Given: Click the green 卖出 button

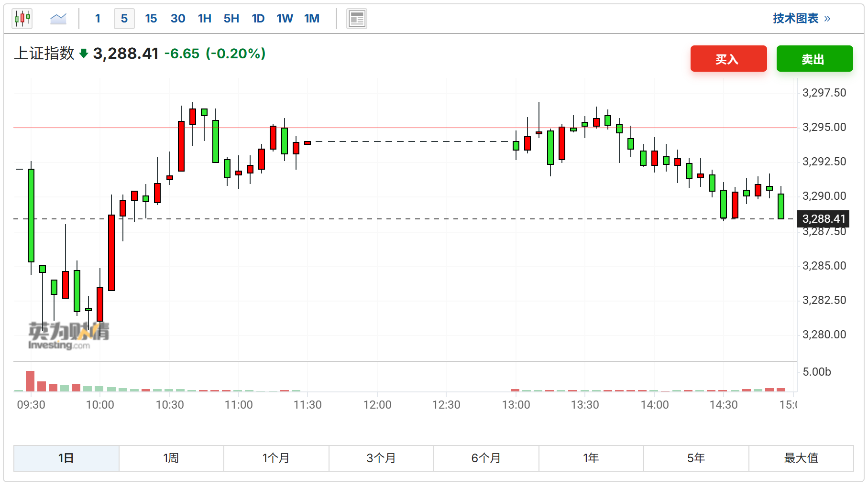Looking at the screenshot, I should [814, 59].
